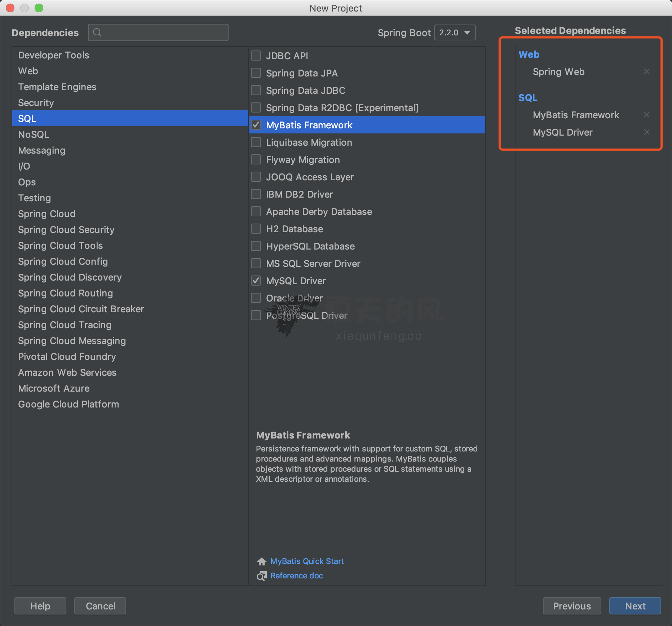This screenshot has width=672, height=626.
Task: Check Liquibase Migration checkbox
Action: click(256, 142)
